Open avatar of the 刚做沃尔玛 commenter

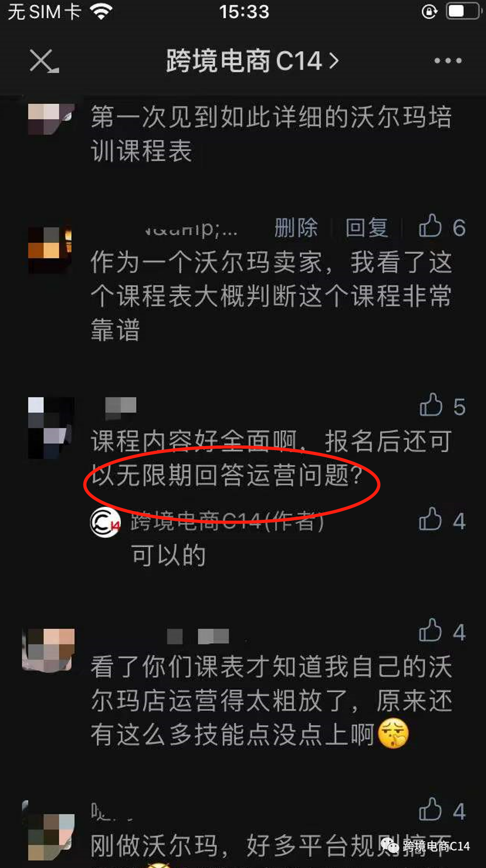48,831
